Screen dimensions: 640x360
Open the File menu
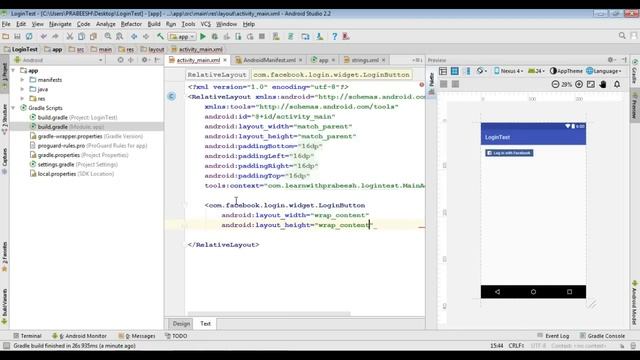(x=6, y=24)
